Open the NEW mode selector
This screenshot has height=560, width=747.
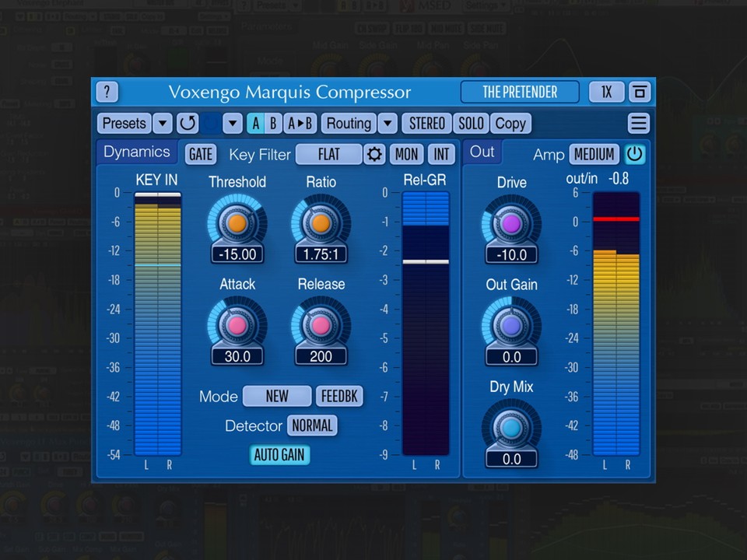point(277,396)
